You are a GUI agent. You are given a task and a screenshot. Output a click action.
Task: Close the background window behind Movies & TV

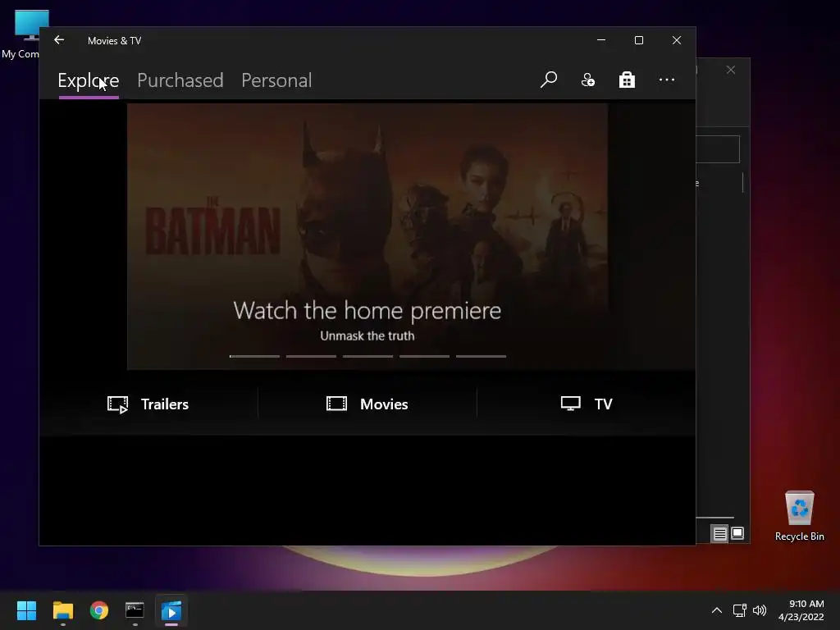pos(731,70)
